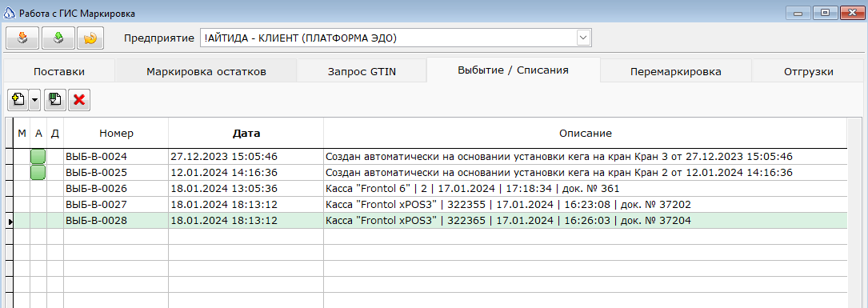
Task: Click description mentioning Кран 2
Action: click(585, 172)
